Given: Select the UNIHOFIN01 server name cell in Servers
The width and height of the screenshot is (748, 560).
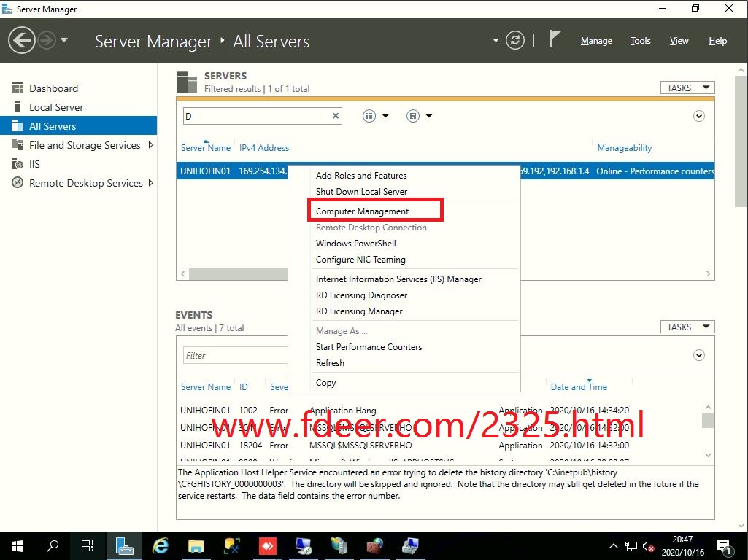Looking at the screenshot, I should [x=205, y=171].
